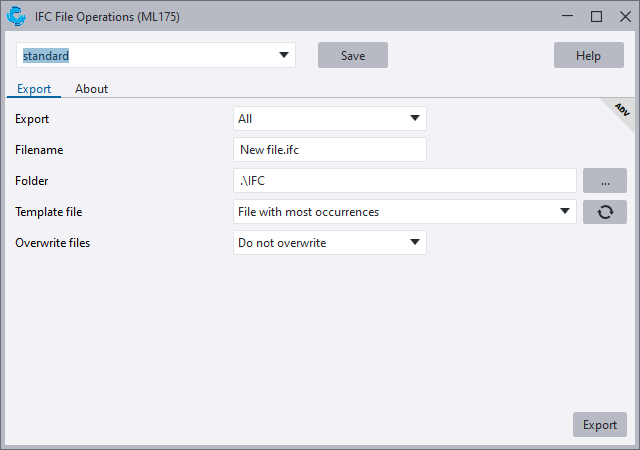
Task: Toggle the ADV corner ribbon
Action: click(x=621, y=109)
